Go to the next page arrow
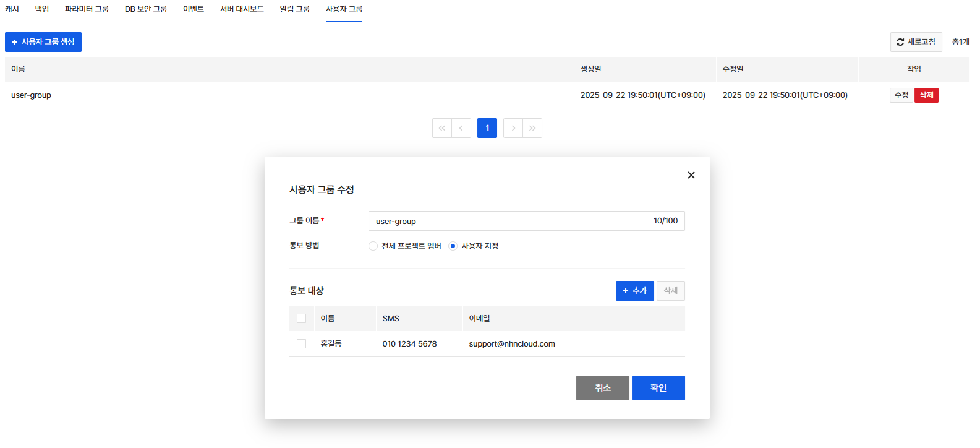Image resolution: width=980 pixels, height=448 pixels. pos(513,128)
